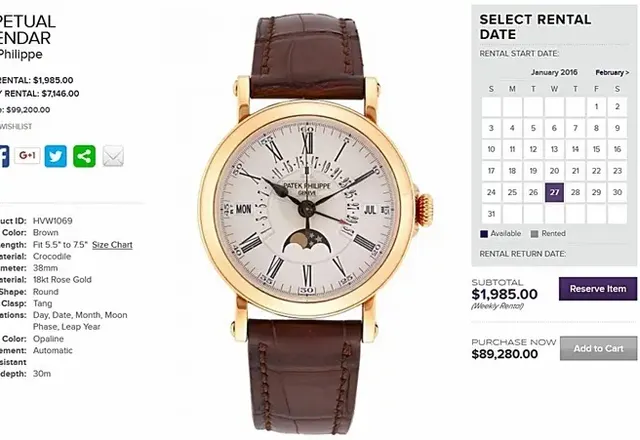The width and height of the screenshot is (640, 440).
Task: Choose January 6 as rental date
Action: click(554, 128)
